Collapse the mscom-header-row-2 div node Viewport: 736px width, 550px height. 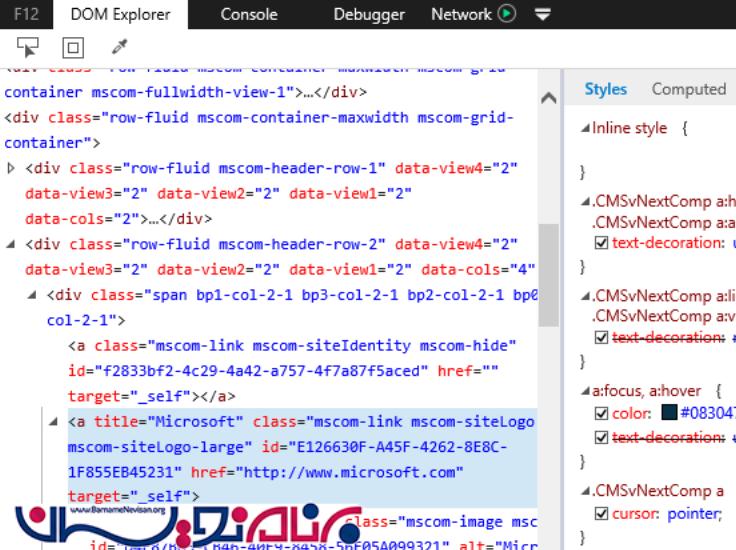[x=12, y=244]
